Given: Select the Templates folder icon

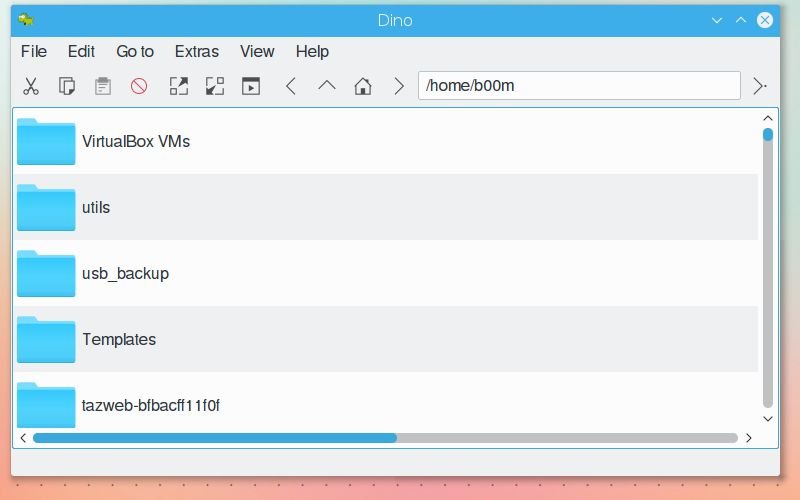Looking at the screenshot, I should [46, 339].
